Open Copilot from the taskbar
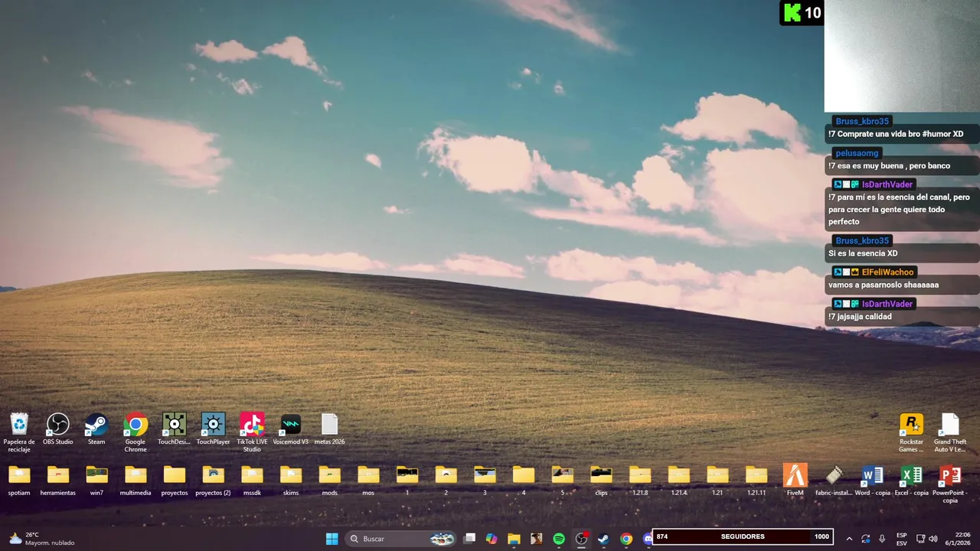The image size is (980, 551). (x=492, y=539)
